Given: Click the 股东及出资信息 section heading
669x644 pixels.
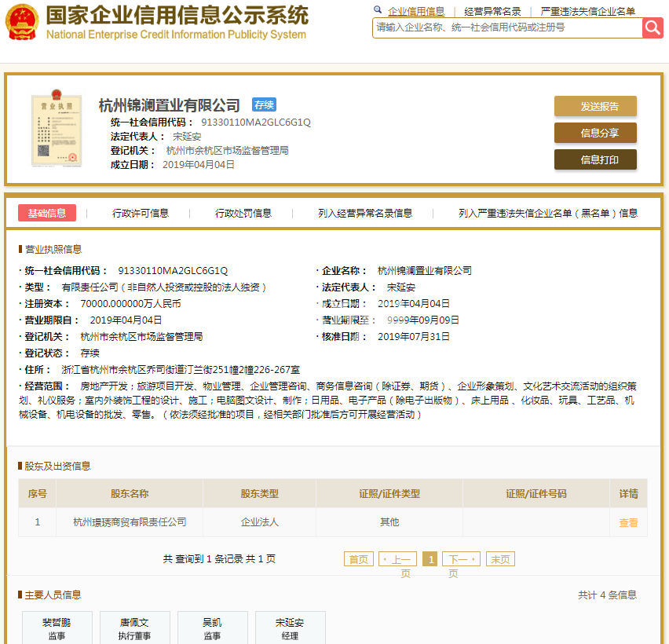Looking at the screenshot, I should click(57, 466).
